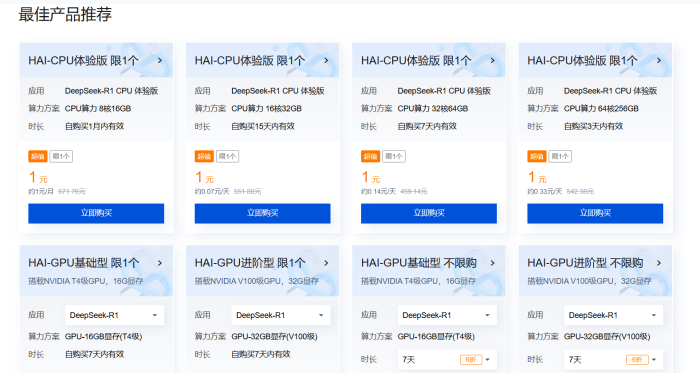Open the 32核64GB card title HAI-CPU体验版
700x373 pixels.
tap(416, 61)
